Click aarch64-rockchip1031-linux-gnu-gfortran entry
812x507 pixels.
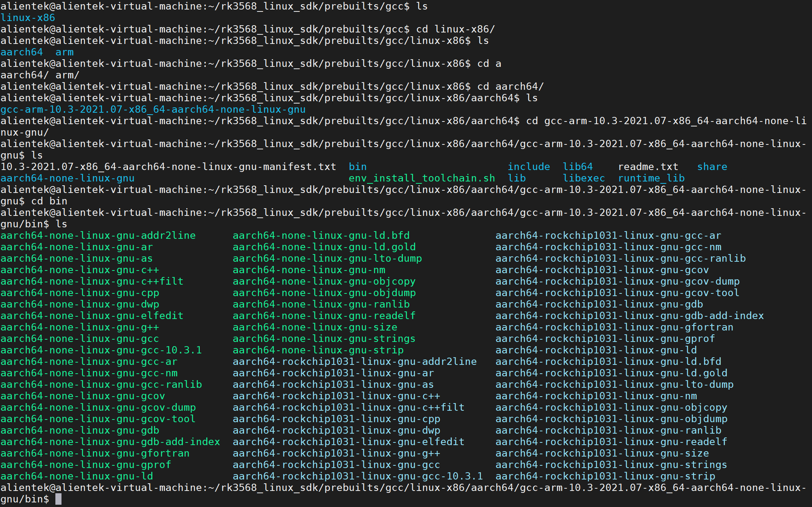pos(614,327)
